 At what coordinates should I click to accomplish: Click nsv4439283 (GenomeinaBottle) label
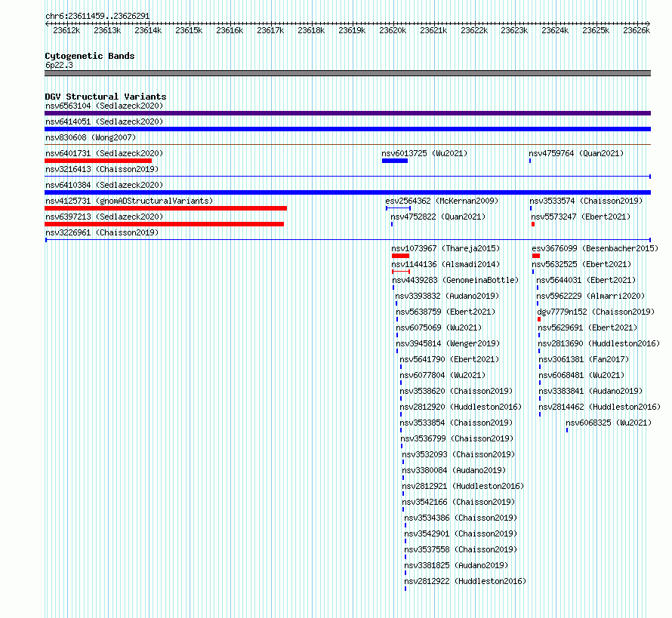455,280
